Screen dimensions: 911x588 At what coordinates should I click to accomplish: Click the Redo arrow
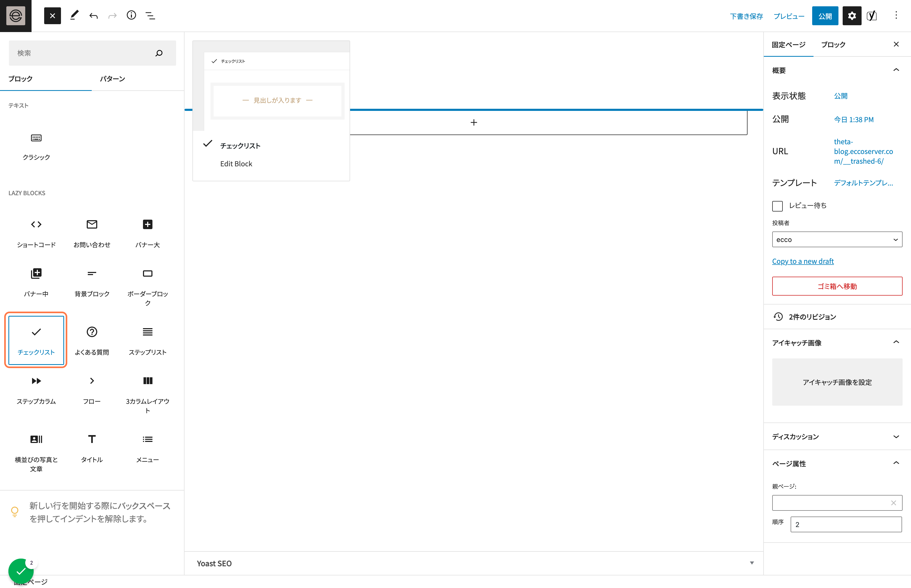tap(112, 16)
